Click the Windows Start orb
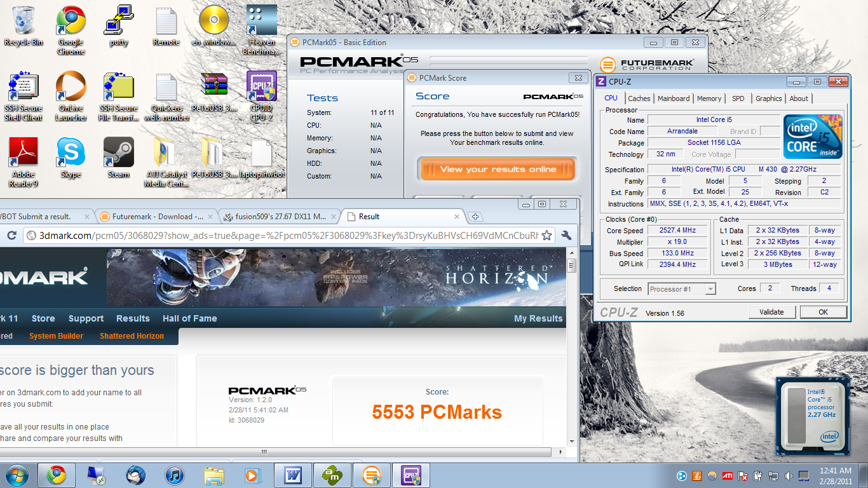The image size is (868, 488). coord(17,475)
